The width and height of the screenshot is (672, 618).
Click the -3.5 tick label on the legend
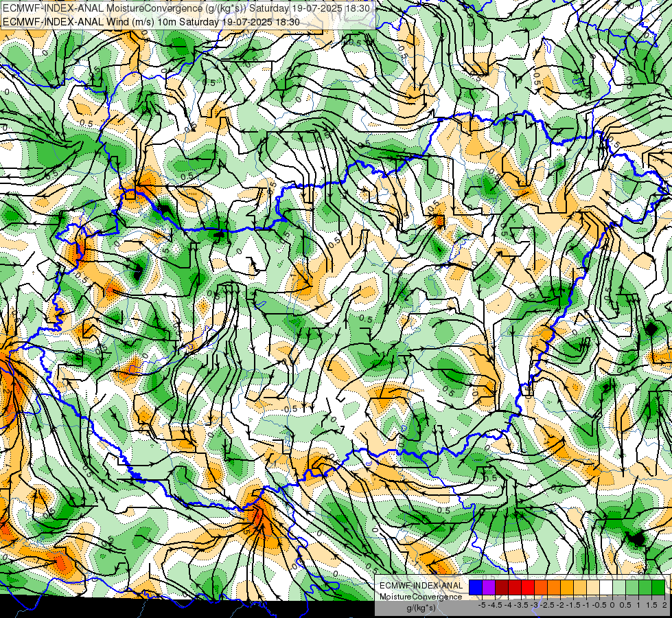click(x=521, y=605)
